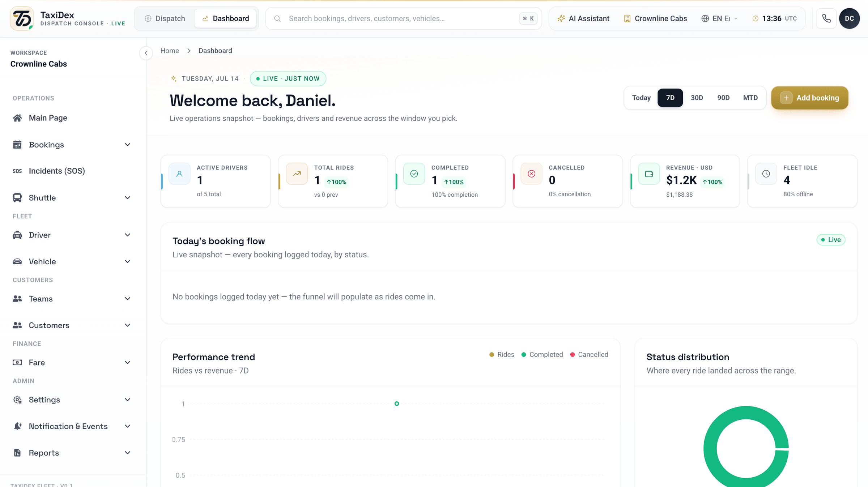Select the 90D time range
This screenshot has width=868, height=487.
tap(723, 98)
